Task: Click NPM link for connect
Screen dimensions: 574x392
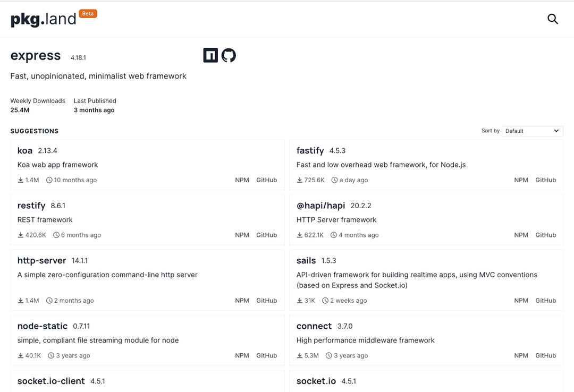Action: [x=521, y=355]
